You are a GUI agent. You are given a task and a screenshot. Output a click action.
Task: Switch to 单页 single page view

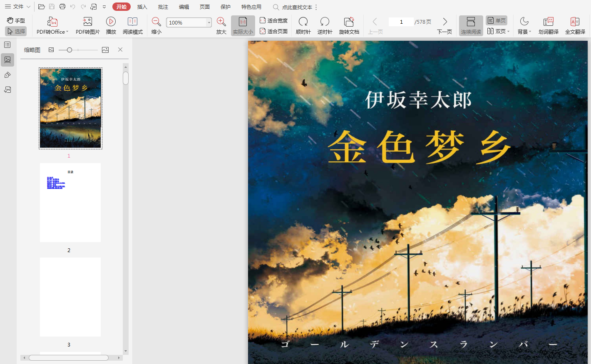(x=497, y=20)
